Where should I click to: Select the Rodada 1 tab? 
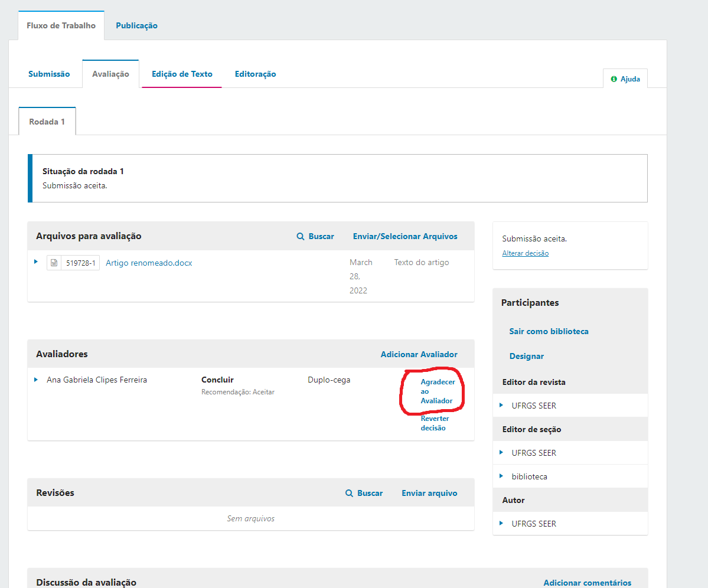(47, 122)
